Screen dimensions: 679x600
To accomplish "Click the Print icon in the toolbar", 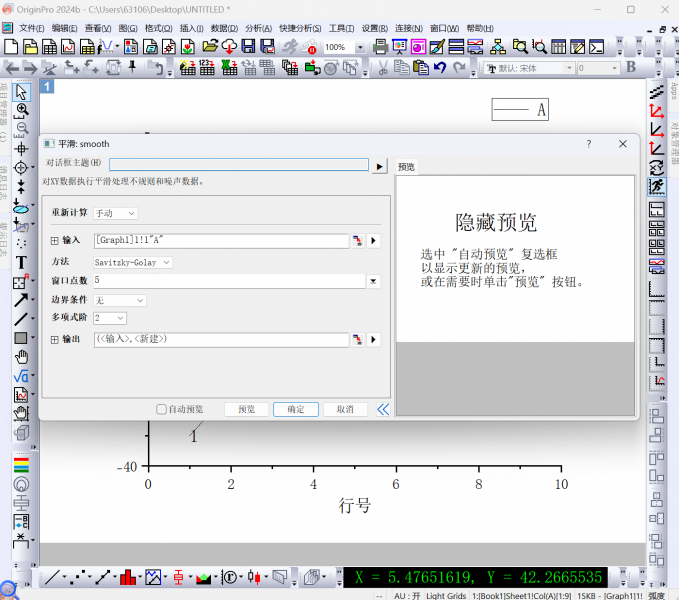I will [x=380, y=46].
